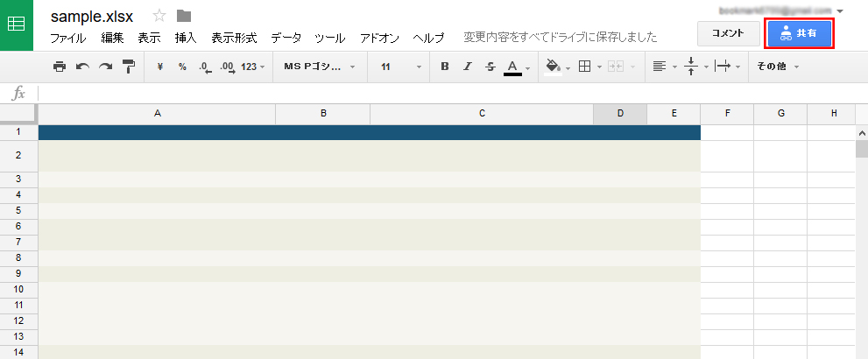Select column A header
The image size is (868, 359).
pyautogui.click(x=157, y=114)
